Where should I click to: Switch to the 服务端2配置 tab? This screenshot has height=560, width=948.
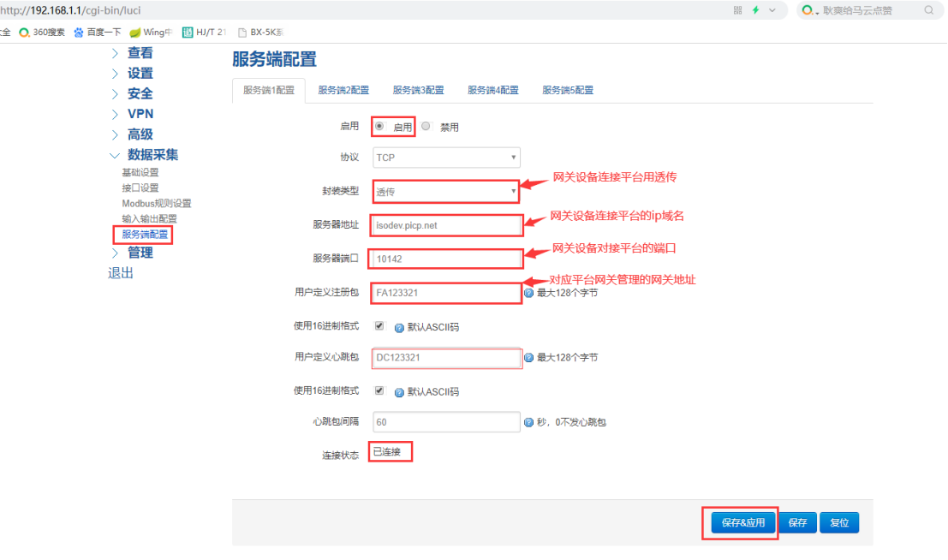click(343, 90)
